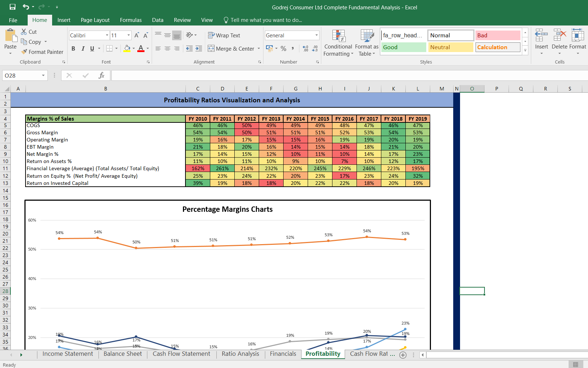This screenshot has height=368, width=588.
Task: Click the Insert Function fx icon
Action: 102,75
